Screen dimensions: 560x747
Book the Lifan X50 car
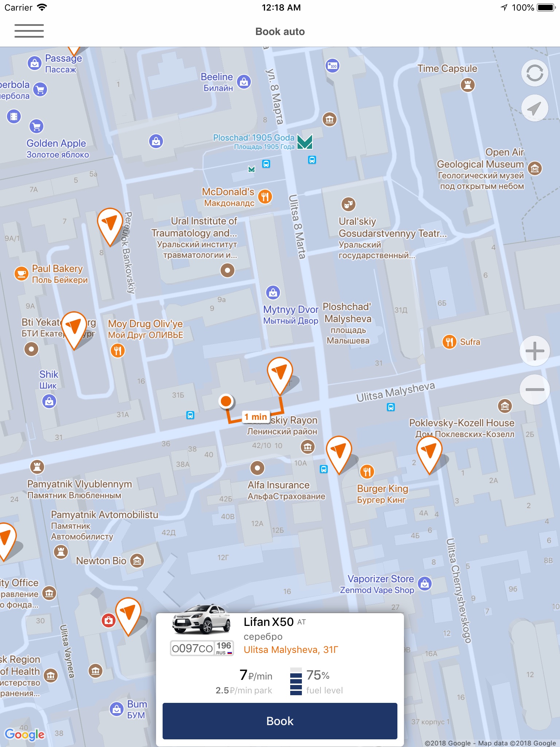280,721
